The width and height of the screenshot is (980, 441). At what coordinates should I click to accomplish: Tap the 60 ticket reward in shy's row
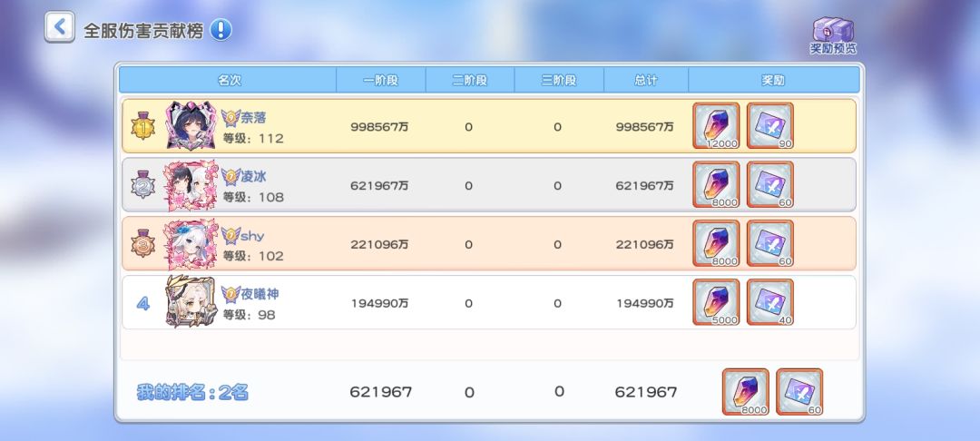pyautogui.click(x=770, y=243)
